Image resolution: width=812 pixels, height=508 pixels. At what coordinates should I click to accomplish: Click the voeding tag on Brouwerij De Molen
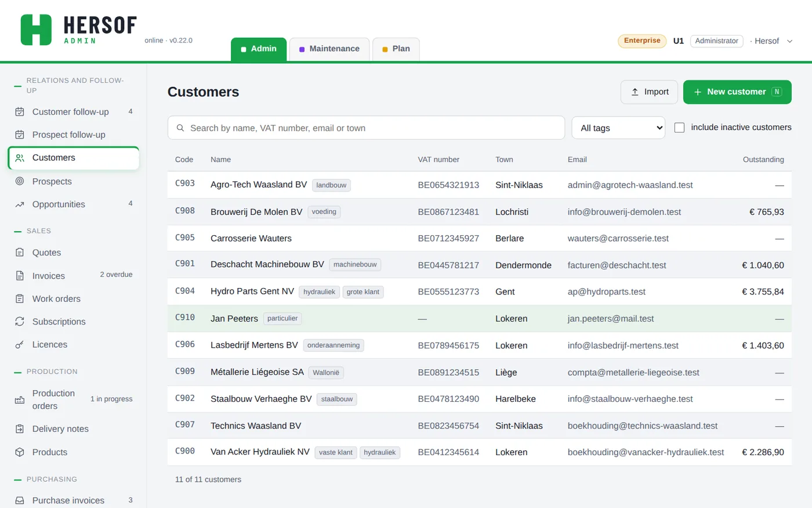pos(324,212)
